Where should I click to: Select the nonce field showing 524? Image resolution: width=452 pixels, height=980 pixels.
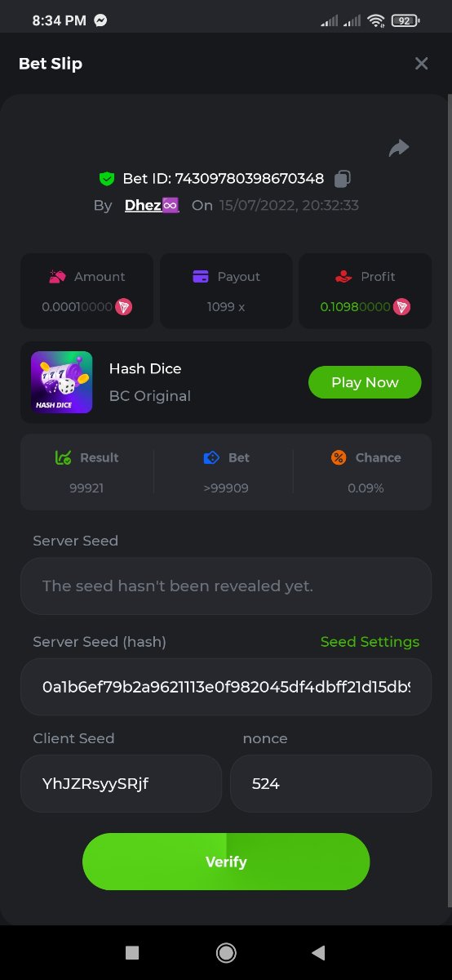[330, 783]
